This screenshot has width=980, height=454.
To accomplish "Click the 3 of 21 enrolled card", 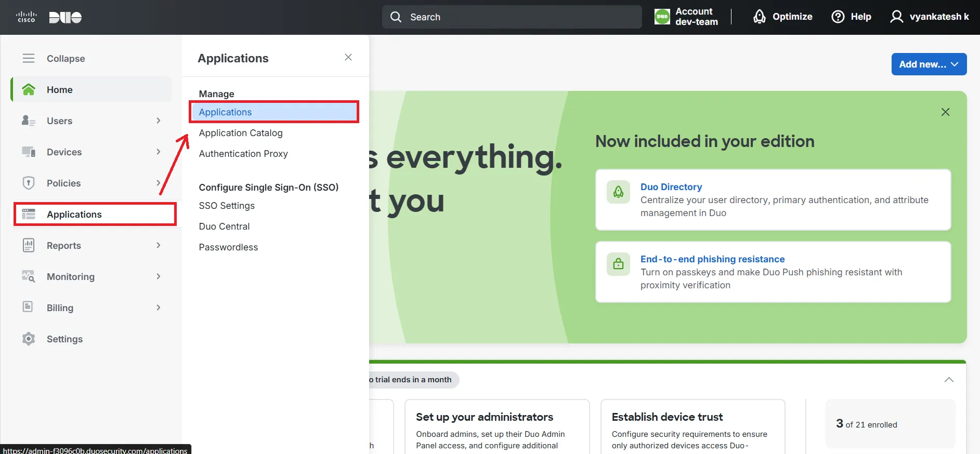I will 891,424.
